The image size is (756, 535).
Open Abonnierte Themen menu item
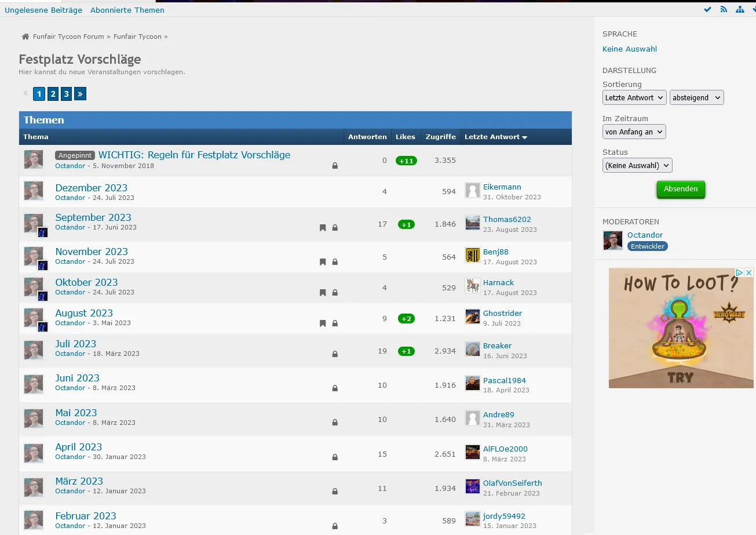[x=127, y=10]
